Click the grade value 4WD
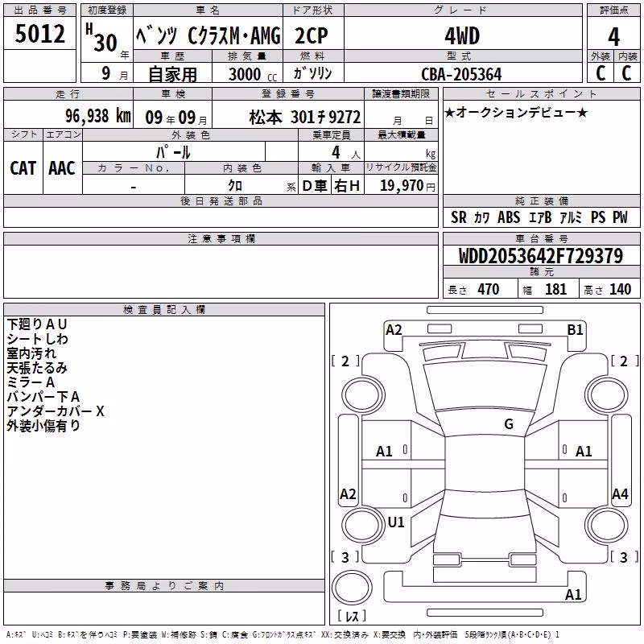644x644 pixels. (x=462, y=36)
